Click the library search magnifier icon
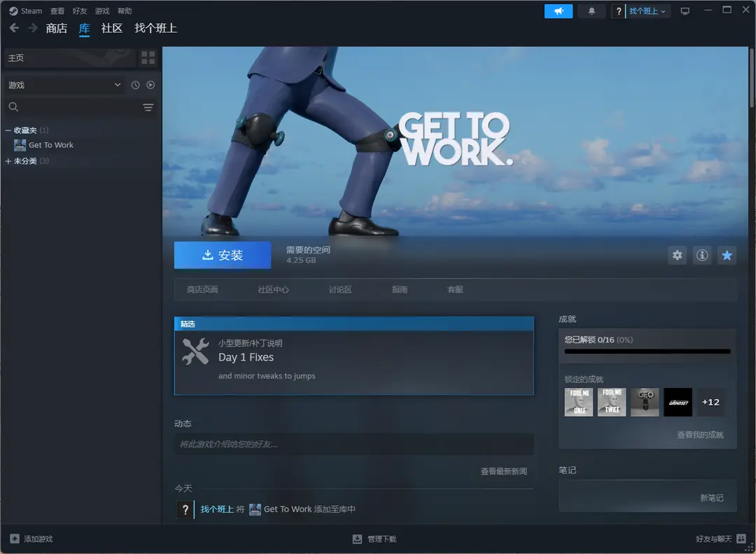The height and width of the screenshot is (554, 756). (x=13, y=107)
